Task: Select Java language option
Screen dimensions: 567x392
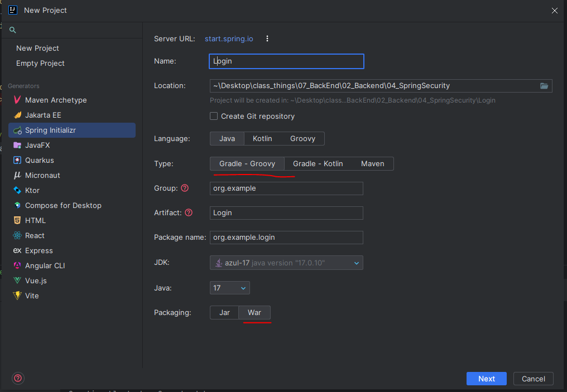Action: 227,138
